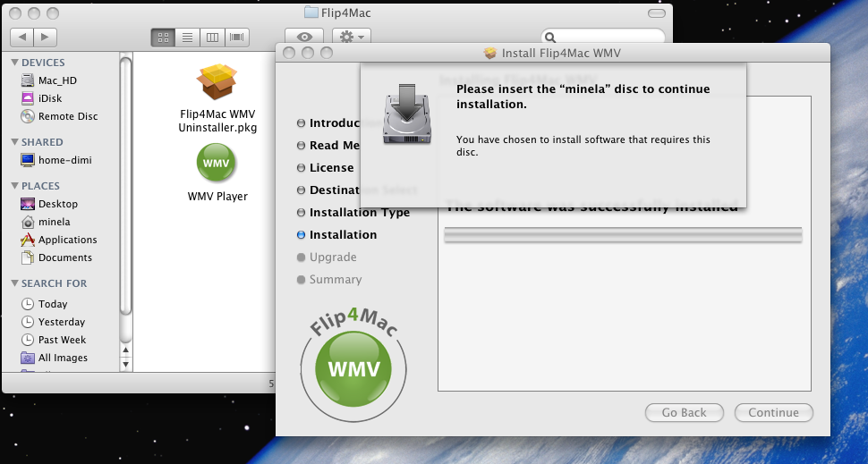Select home-dimi shared computer

tap(64, 160)
